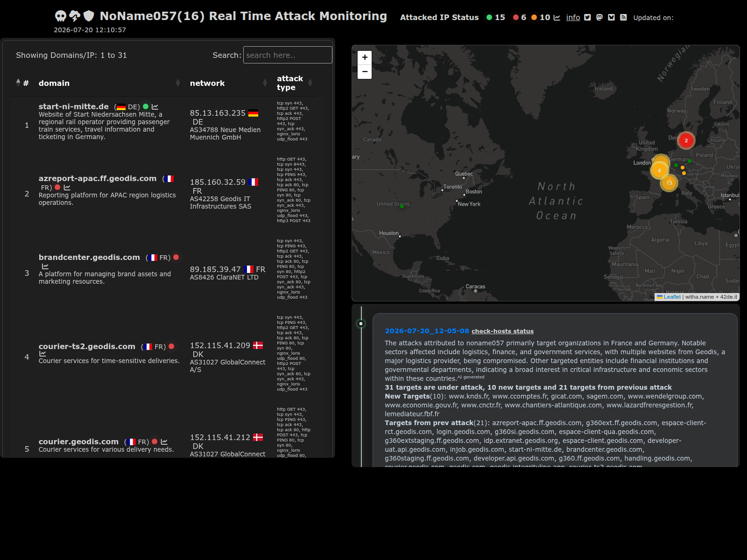Viewport: 747px width, 560px height.
Task: Click green status dot for start-ni-mitte.de
Action: coord(146,106)
